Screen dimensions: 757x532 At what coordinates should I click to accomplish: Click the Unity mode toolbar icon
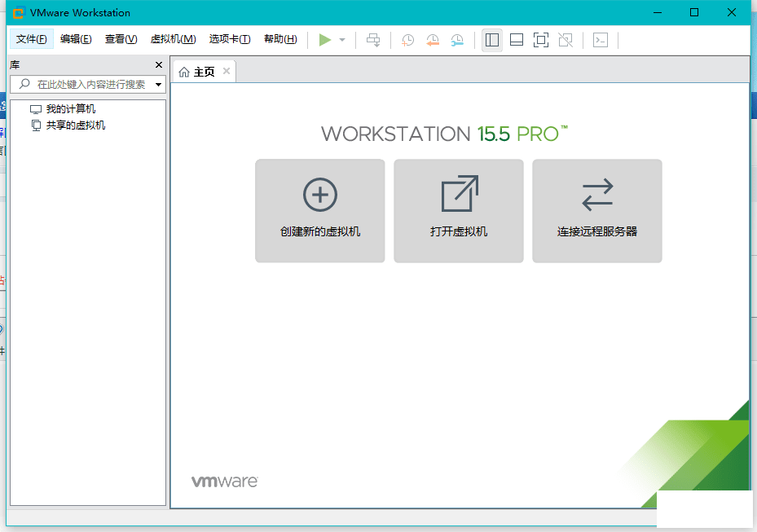566,40
